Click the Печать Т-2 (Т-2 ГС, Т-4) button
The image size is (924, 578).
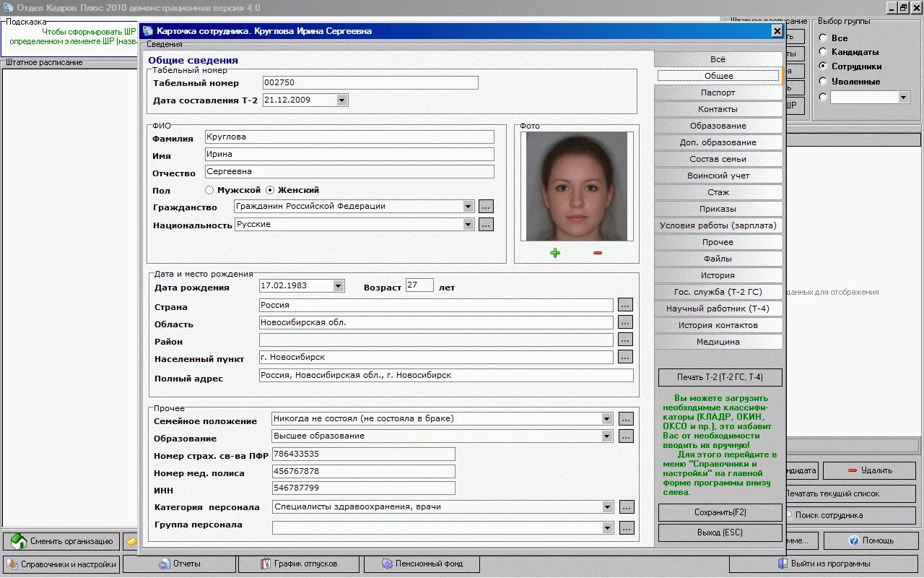[x=720, y=377]
